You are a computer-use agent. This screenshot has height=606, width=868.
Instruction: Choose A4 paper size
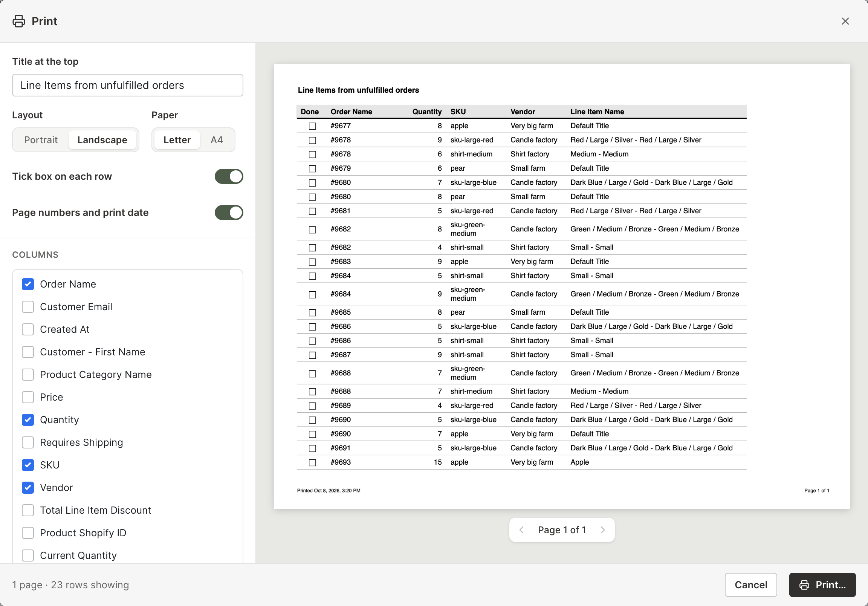(x=217, y=140)
